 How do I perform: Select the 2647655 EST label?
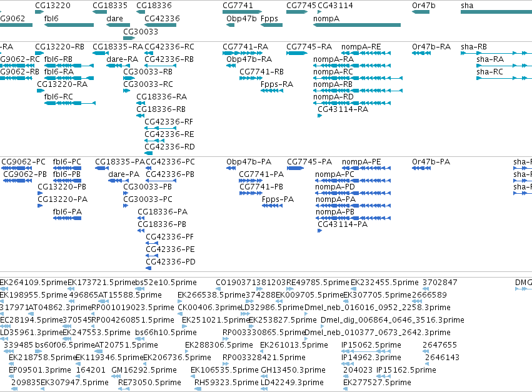pos(439,345)
